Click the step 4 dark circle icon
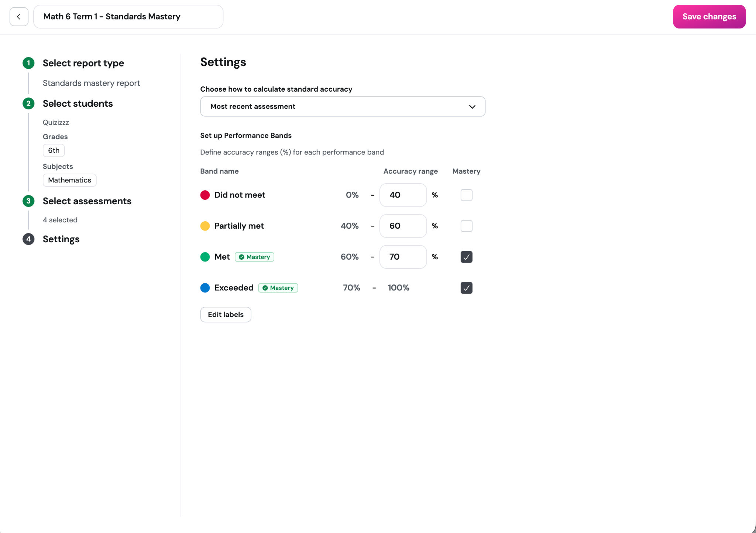This screenshot has width=756, height=533. coord(28,239)
